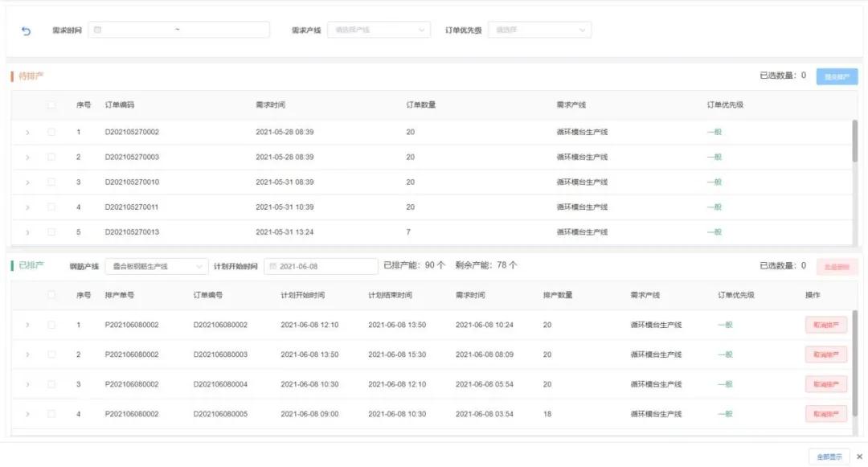
Task: Cancel scheduling for order D202106080005
Action: [x=826, y=413]
